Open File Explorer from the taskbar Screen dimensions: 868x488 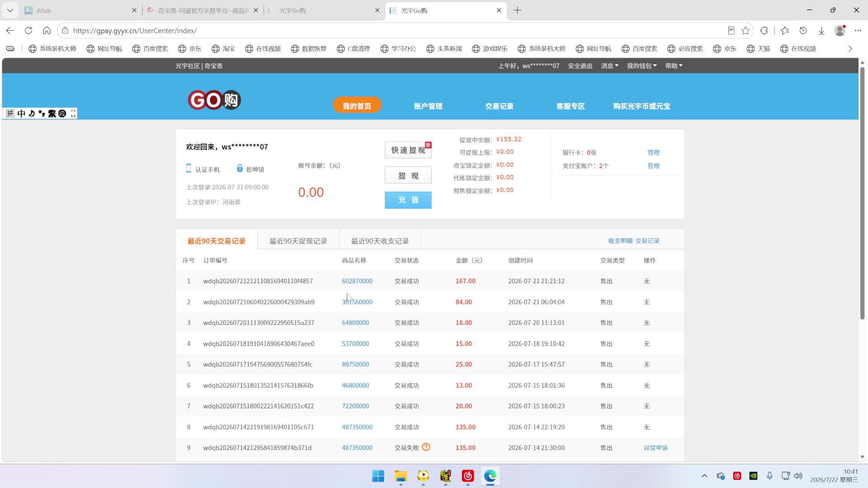[401, 476]
